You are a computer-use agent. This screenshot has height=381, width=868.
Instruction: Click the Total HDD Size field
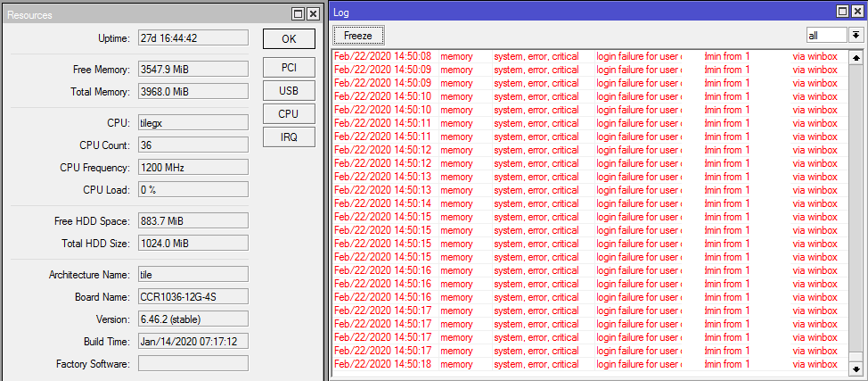click(x=193, y=243)
